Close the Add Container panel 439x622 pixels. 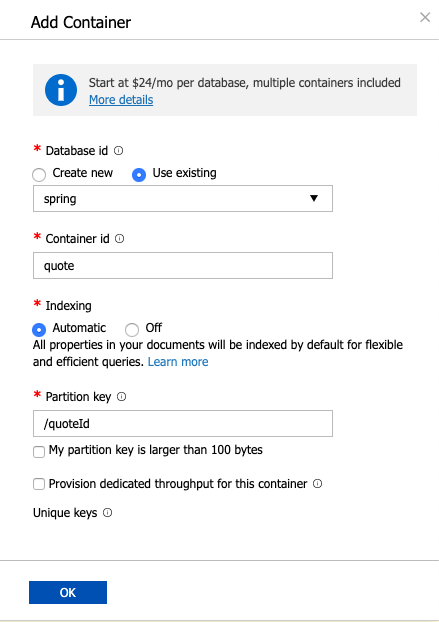coord(425,17)
